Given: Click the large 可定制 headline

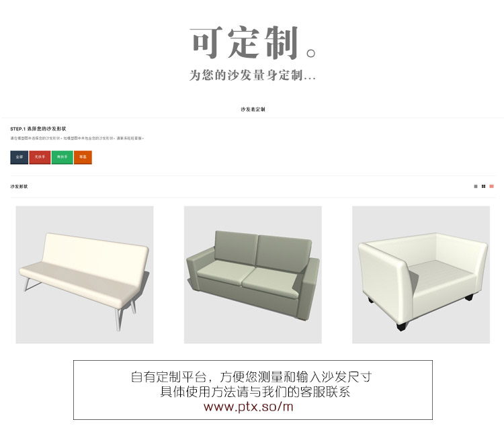Looking at the screenshot, I should coord(245,43).
